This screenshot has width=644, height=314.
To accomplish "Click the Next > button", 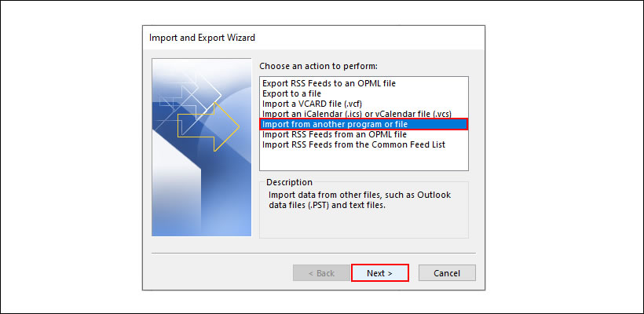I will [379, 273].
